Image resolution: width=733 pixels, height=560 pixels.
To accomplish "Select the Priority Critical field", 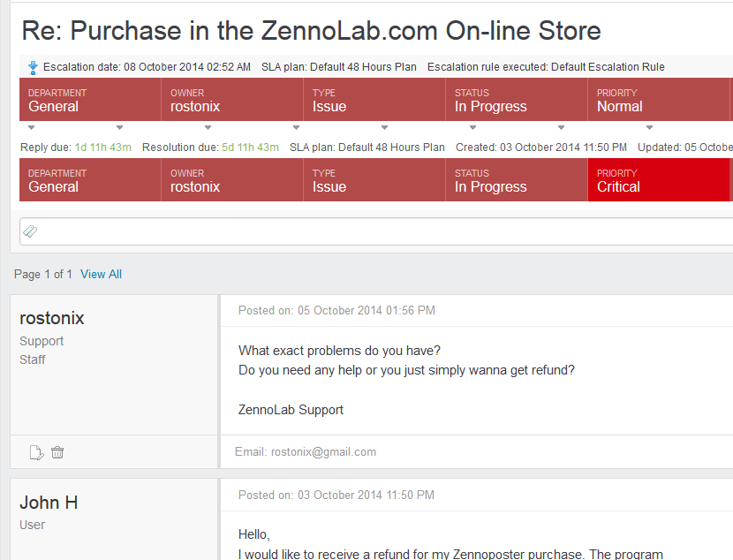I will [659, 180].
